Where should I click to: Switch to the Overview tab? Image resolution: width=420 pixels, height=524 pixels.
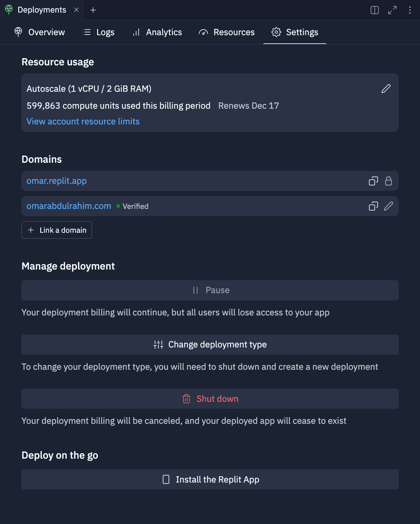40,32
